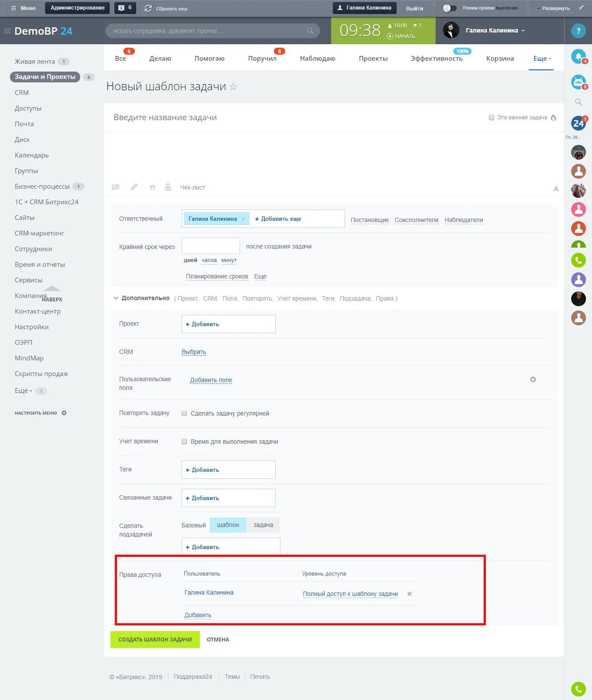Expand Еще under deadline settings

click(x=260, y=276)
